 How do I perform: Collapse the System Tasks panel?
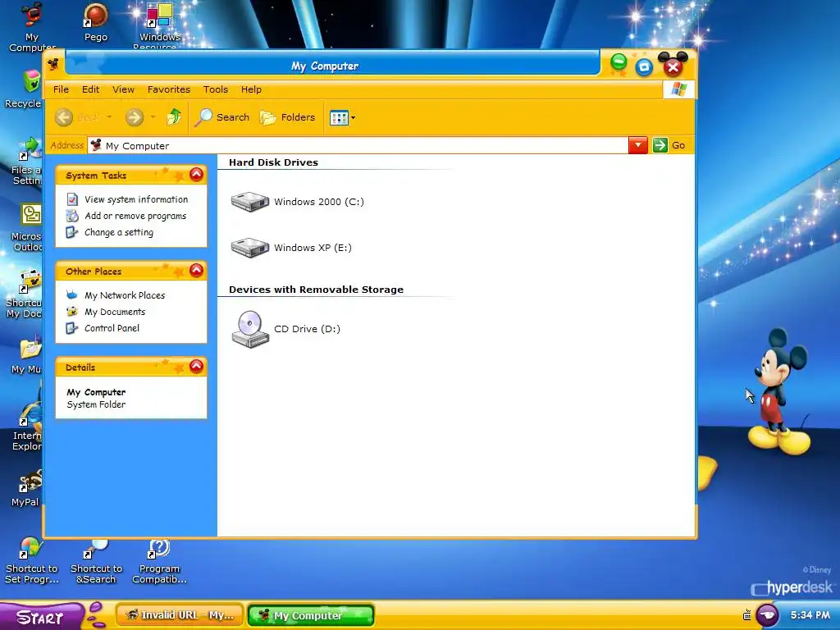[x=197, y=174]
